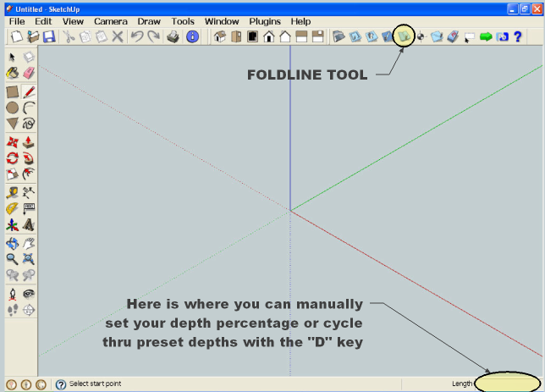The image size is (545, 392).
Task: Pick the Paint Bucket tool
Action: tap(13, 74)
